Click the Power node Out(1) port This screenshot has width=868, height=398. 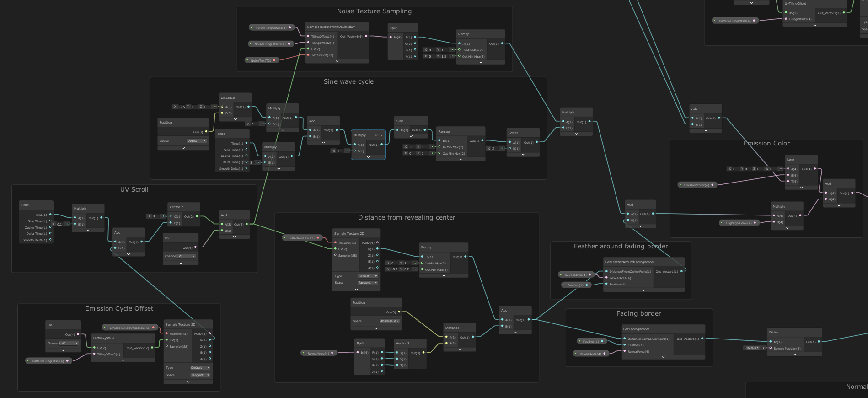click(537, 142)
